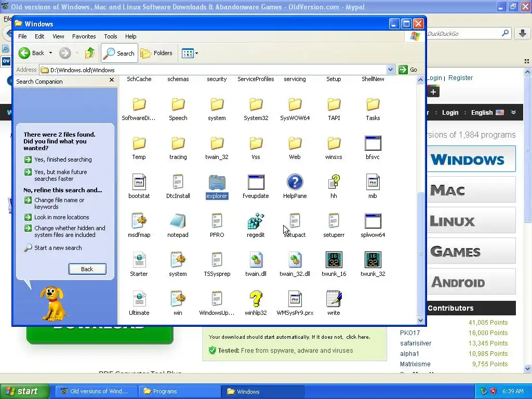The width and height of the screenshot is (532, 399).
Task: Select the twain.dll file icon
Action: (256, 260)
